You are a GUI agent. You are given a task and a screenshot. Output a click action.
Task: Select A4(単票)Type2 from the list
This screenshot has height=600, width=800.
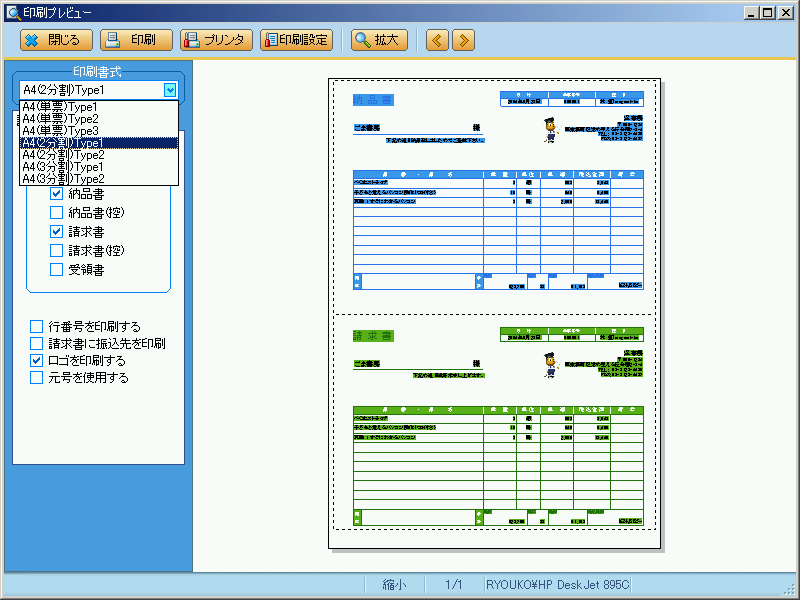click(99, 119)
